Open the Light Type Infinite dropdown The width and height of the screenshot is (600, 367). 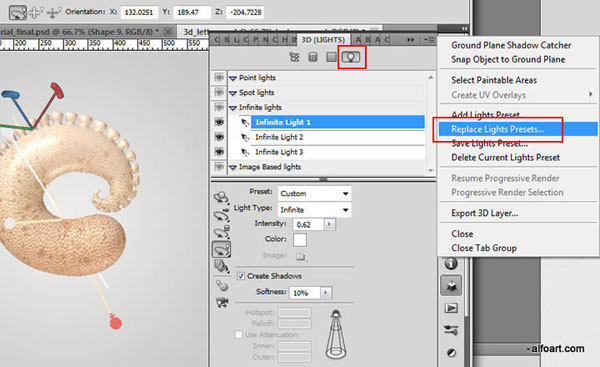[x=315, y=210]
